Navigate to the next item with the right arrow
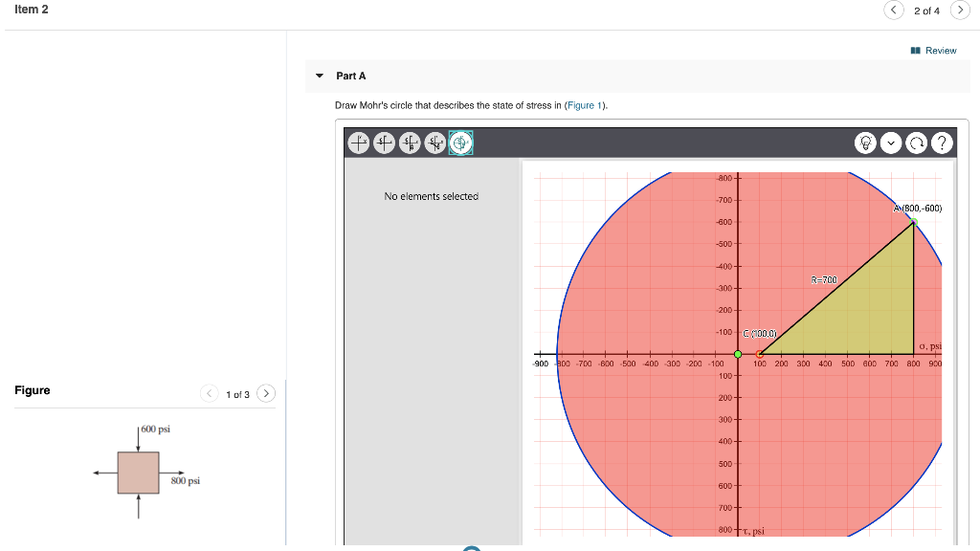The width and height of the screenshot is (980, 551). pos(960,10)
